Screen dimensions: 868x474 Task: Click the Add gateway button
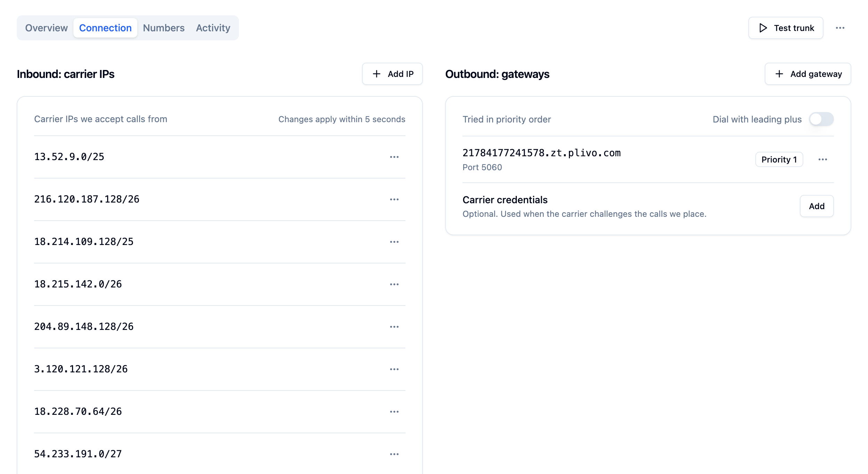807,74
